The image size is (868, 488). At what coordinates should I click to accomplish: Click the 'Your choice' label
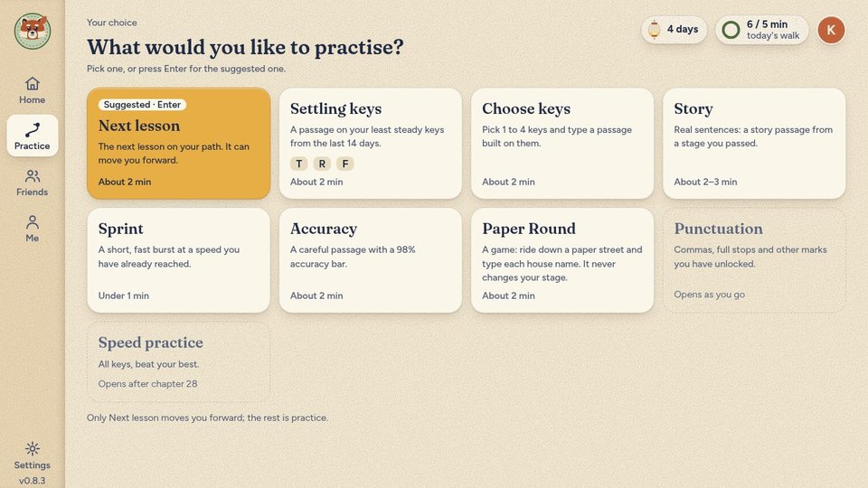coord(112,23)
